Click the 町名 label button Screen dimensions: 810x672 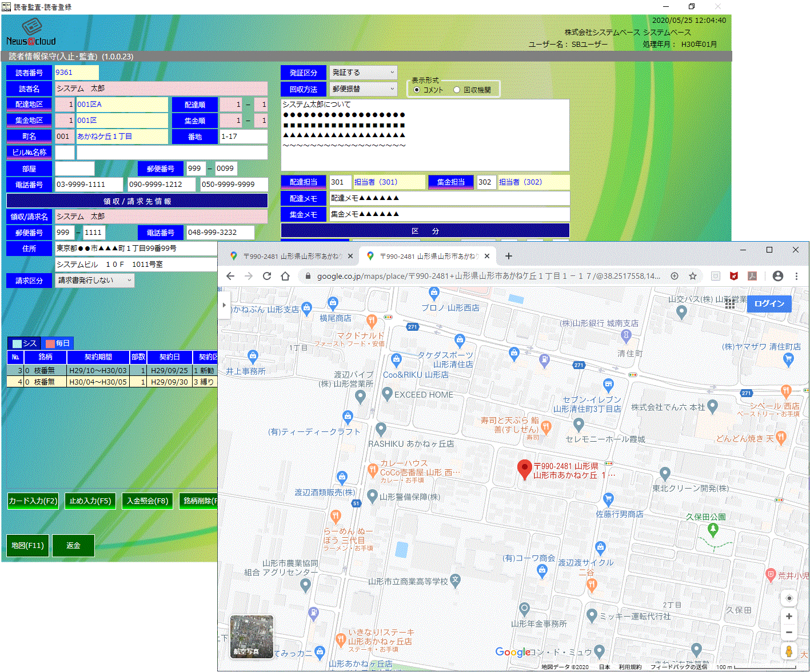pos(29,137)
